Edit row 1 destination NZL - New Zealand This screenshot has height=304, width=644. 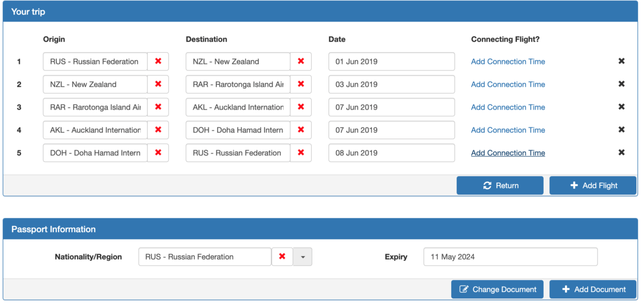point(238,61)
